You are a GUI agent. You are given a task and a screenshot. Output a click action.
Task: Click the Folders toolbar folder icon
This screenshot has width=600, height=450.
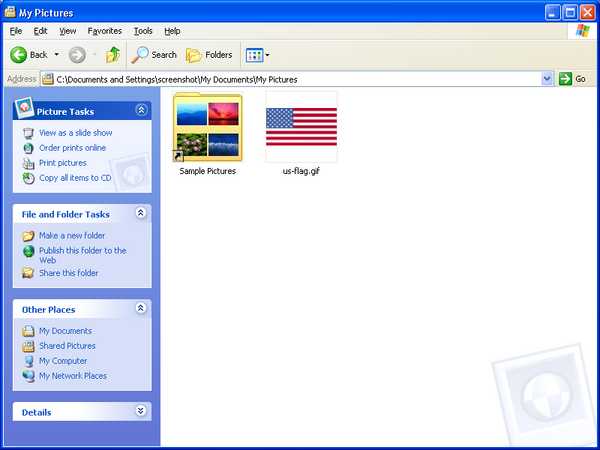pos(194,55)
